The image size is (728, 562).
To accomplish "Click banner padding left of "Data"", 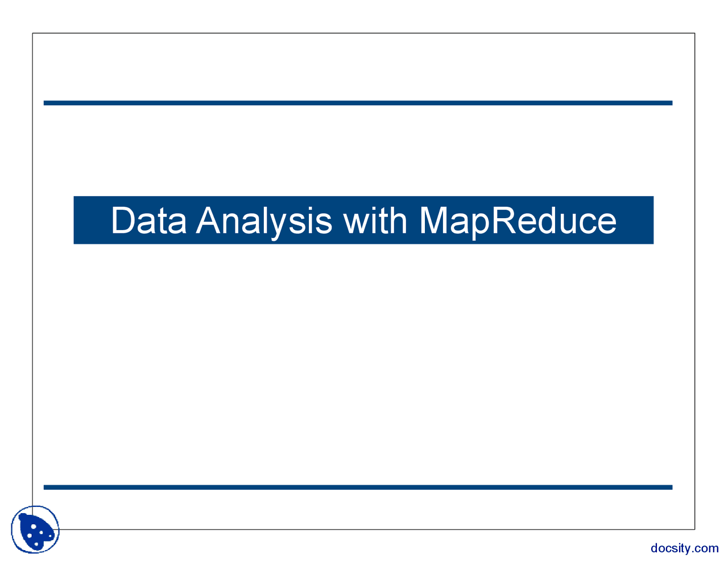I will [x=91, y=220].
